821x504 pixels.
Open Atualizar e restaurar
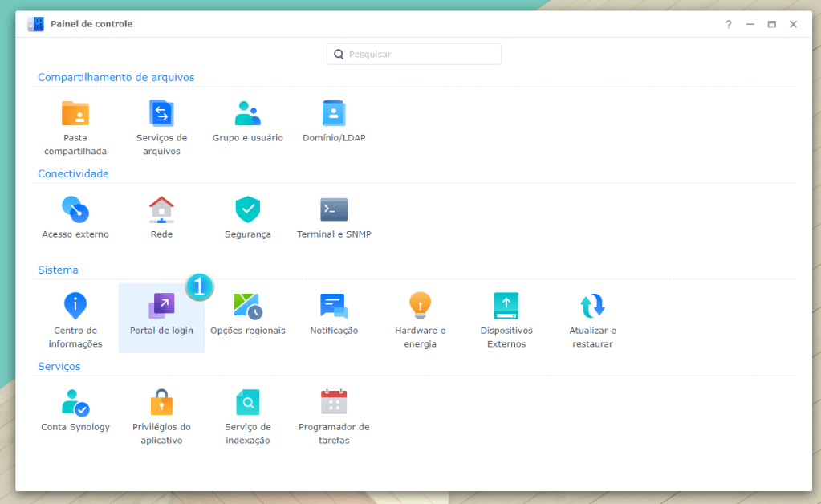[x=592, y=307]
